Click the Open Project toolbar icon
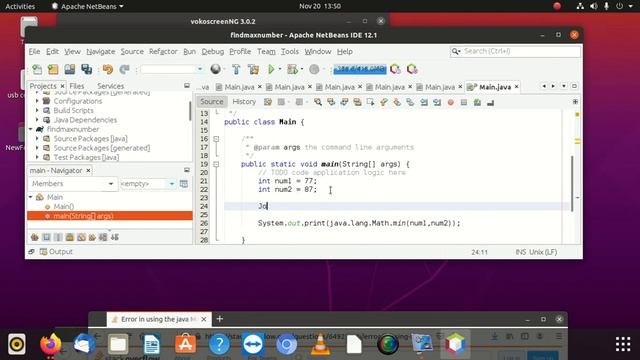This screenshot has height=360, width=640. coord(70,69)
